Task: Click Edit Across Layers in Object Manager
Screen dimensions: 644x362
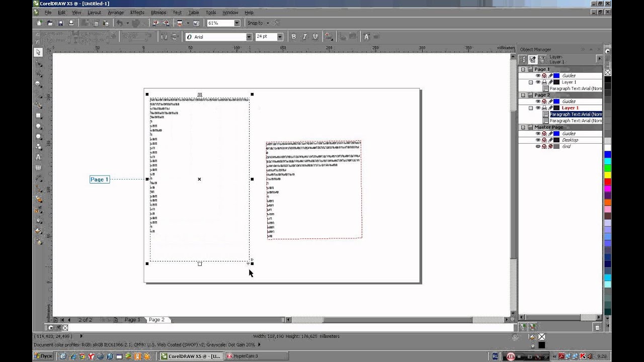Action: [533, 59]
